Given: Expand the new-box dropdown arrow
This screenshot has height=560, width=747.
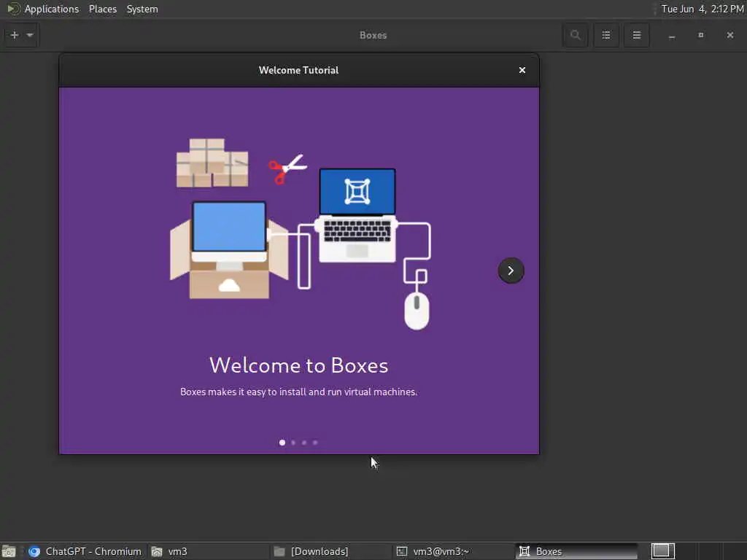Looking at the screenshot, I should 30,35.
